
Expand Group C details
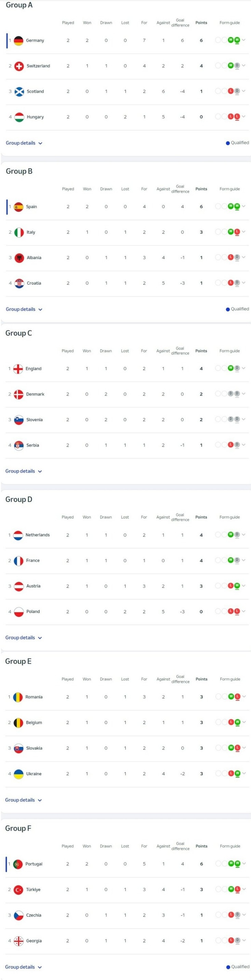(24, 471)
